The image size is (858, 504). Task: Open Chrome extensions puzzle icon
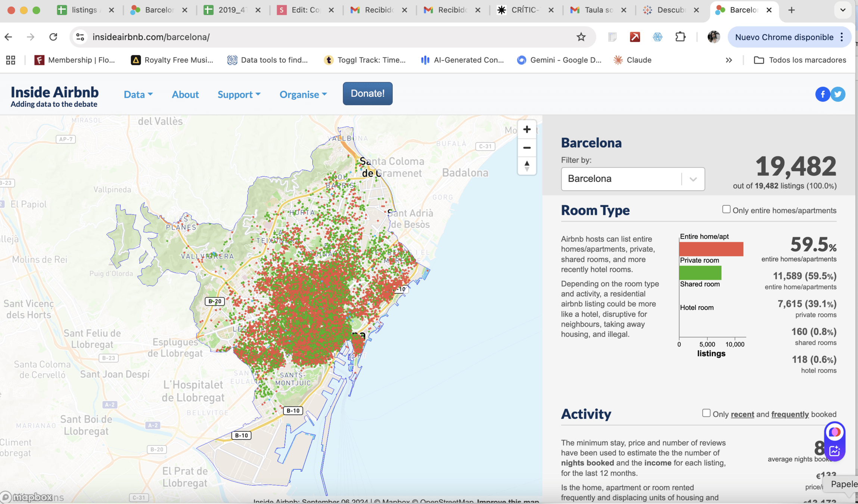[x=680, y=37]
